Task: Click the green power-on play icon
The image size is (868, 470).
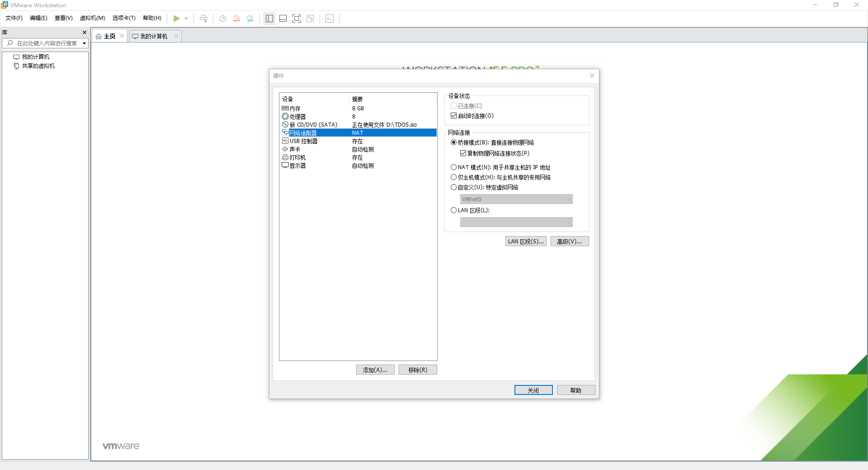Action: [176, 19]
